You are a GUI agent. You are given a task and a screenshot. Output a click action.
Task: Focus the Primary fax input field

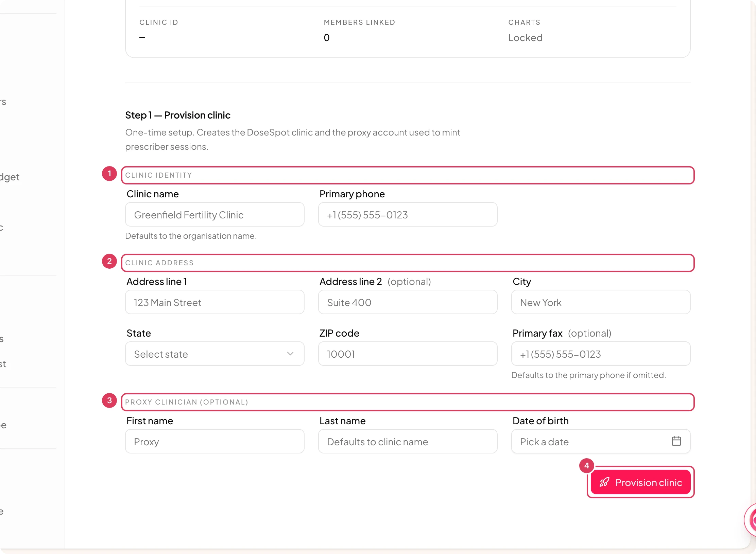(x=601, y=354)
